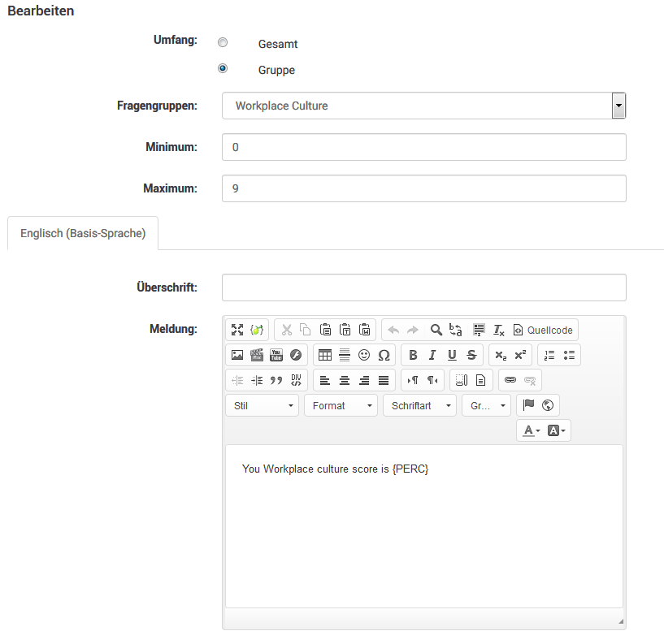Viewport: 664px width, 644px height.
Task: Open the Schriftart font dropdown
Action: point(419,405)
